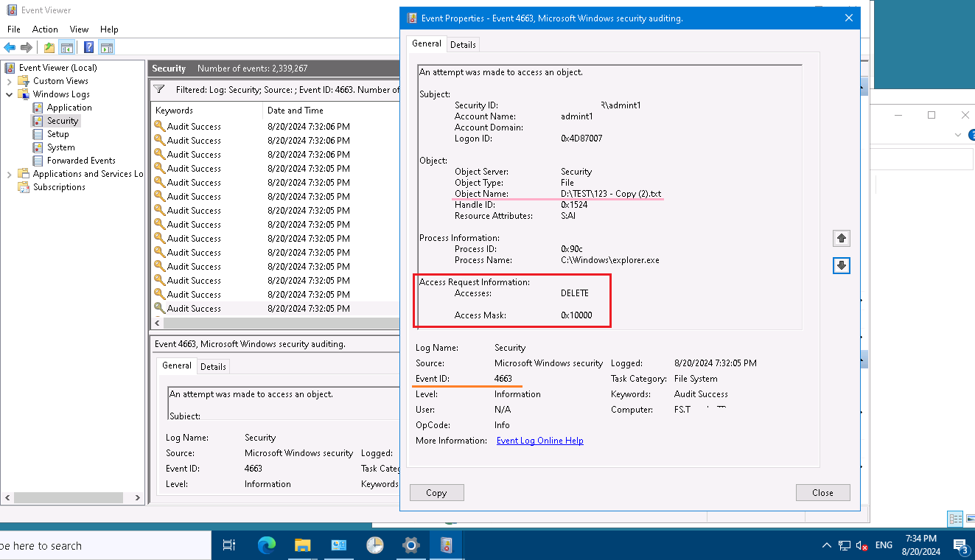Select the Setup log
975x560 pixels.
57,134
